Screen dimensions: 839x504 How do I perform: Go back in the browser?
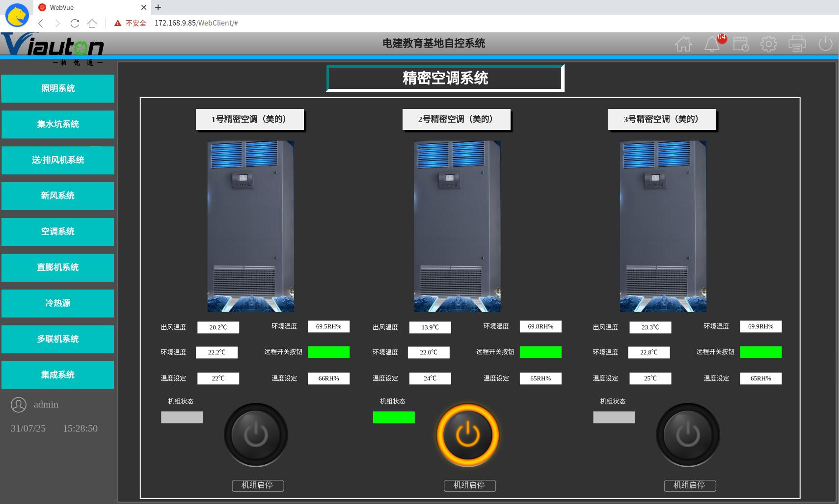(41, 23)
